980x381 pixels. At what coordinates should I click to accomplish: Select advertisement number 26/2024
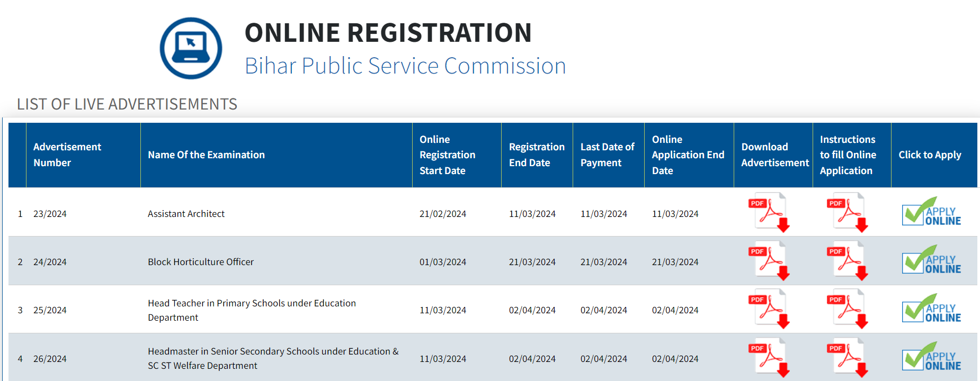50,359
